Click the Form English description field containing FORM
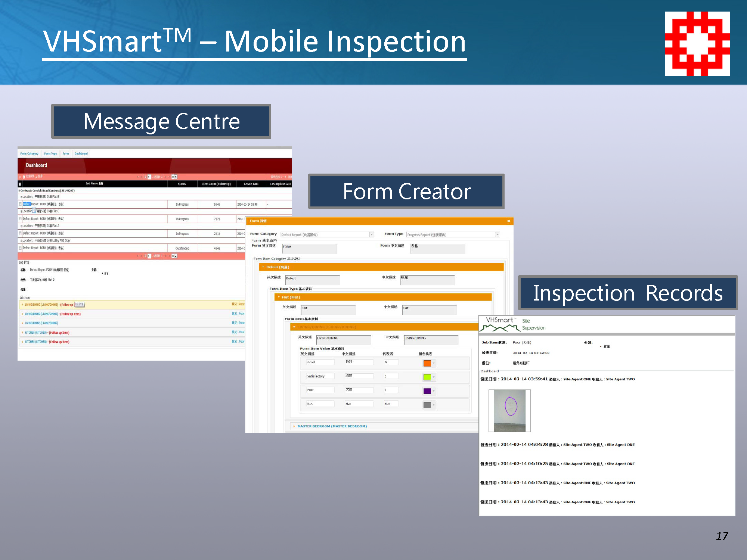This screenshot has height=560, width=747. pos(309,248)
